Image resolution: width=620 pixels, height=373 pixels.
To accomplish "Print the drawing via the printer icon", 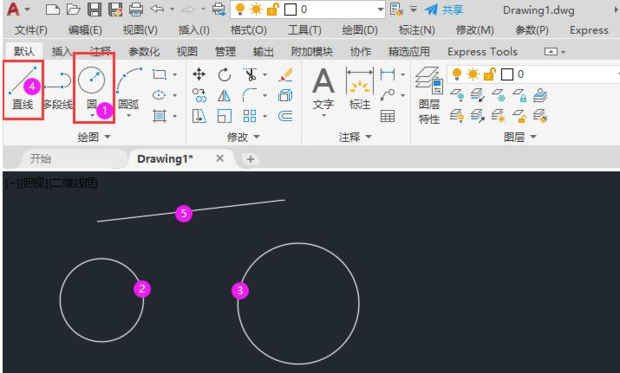I will click(136, 9).
